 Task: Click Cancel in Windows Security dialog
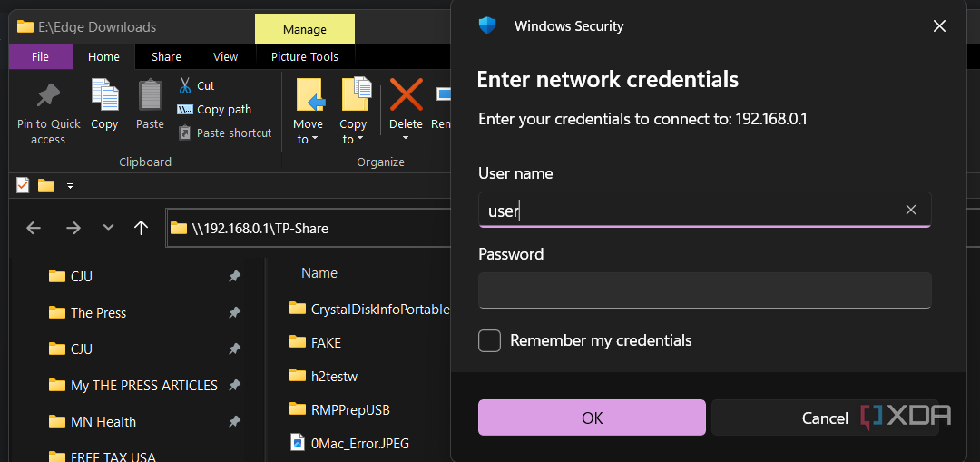tap(824, 418)
